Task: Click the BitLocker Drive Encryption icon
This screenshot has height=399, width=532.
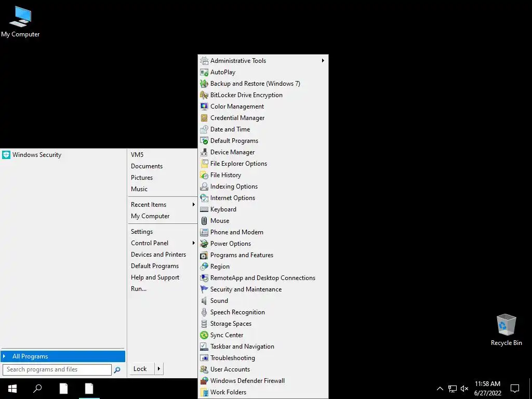Action: coord(204,95)
